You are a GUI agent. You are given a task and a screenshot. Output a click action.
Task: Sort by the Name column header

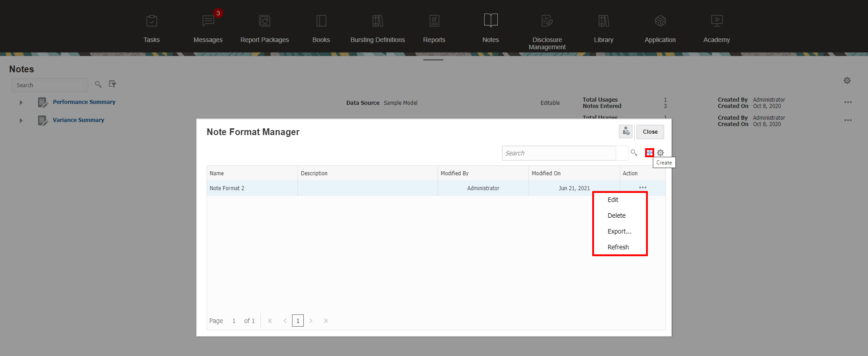[252, 173]
